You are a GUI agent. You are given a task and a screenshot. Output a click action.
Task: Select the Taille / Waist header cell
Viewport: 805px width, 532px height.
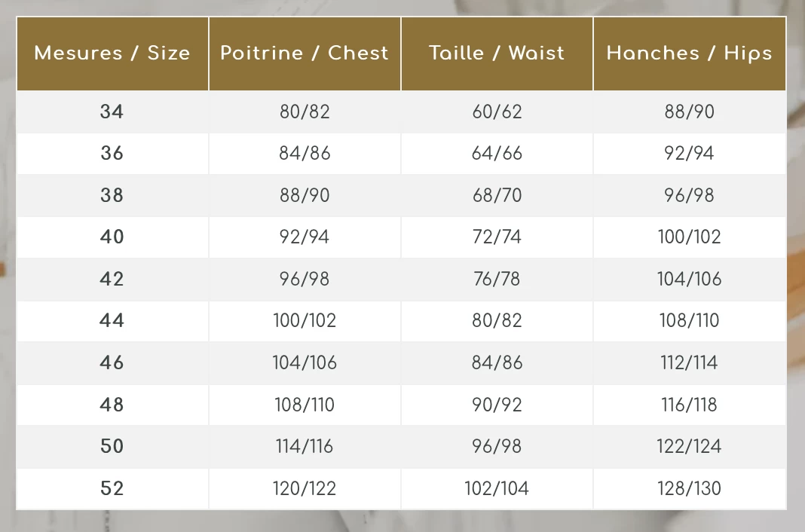pyautogui.click(x=497, y=54)
